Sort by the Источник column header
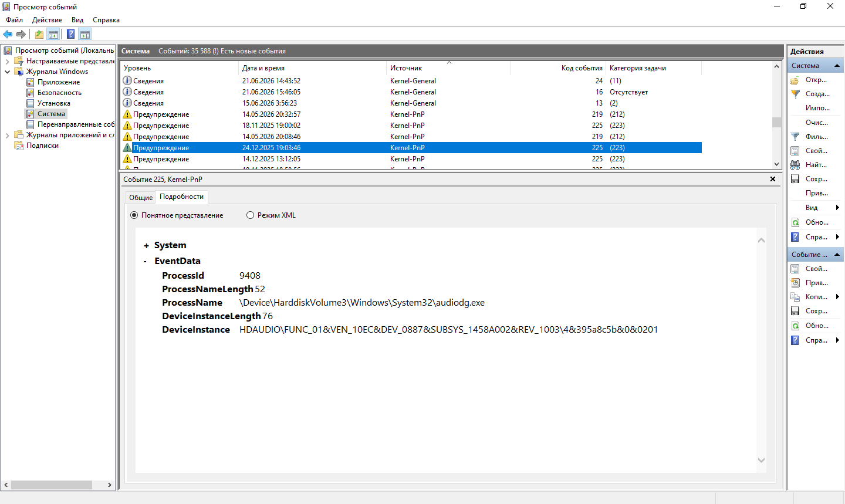This screenshot has height=504, width=845. 448,68
